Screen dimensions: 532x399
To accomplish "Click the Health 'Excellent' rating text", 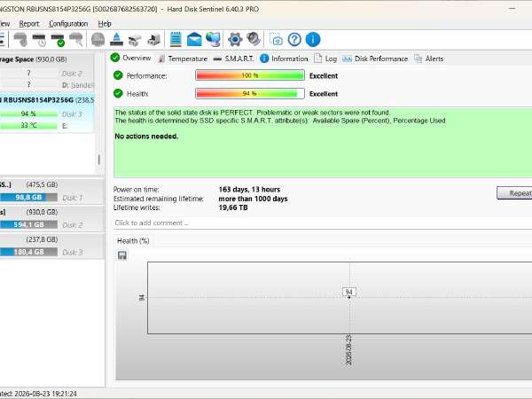I will tap(324, 94).
